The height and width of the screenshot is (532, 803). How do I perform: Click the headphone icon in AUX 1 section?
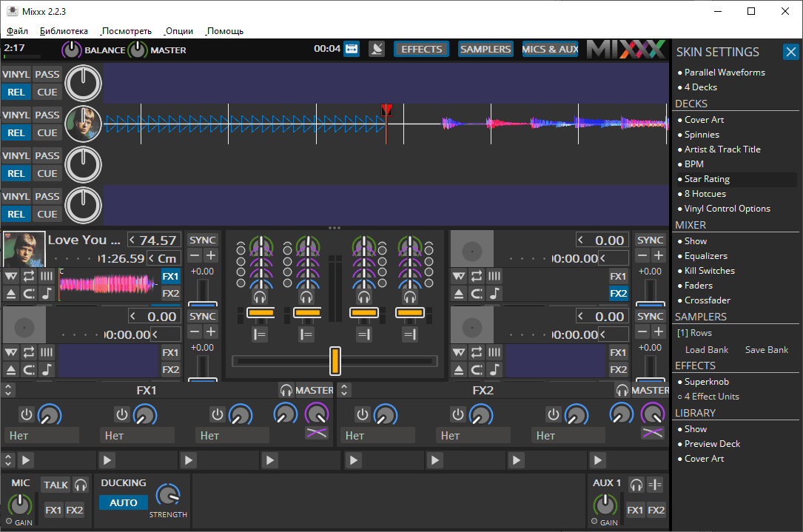click(x=636, y=485)
